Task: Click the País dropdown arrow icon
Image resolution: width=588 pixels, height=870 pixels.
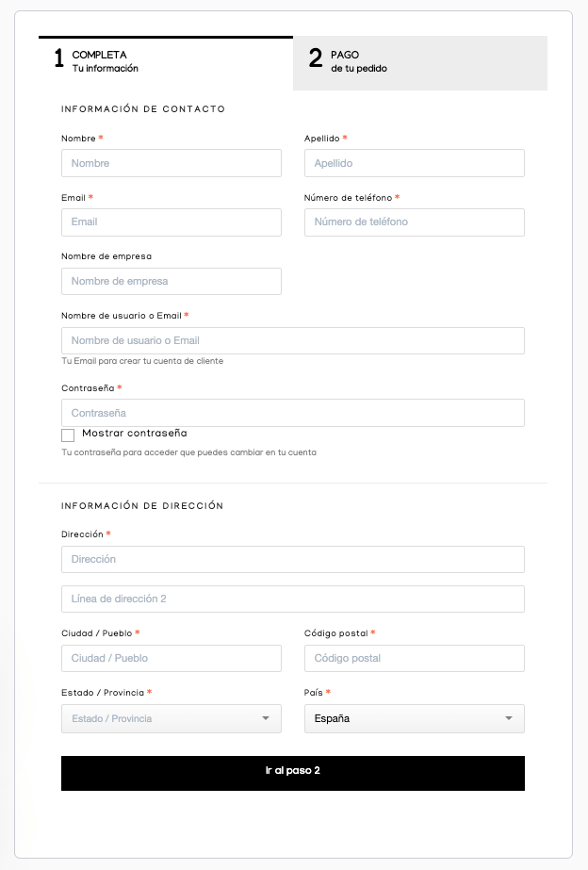Action: (x=509, y=719)
